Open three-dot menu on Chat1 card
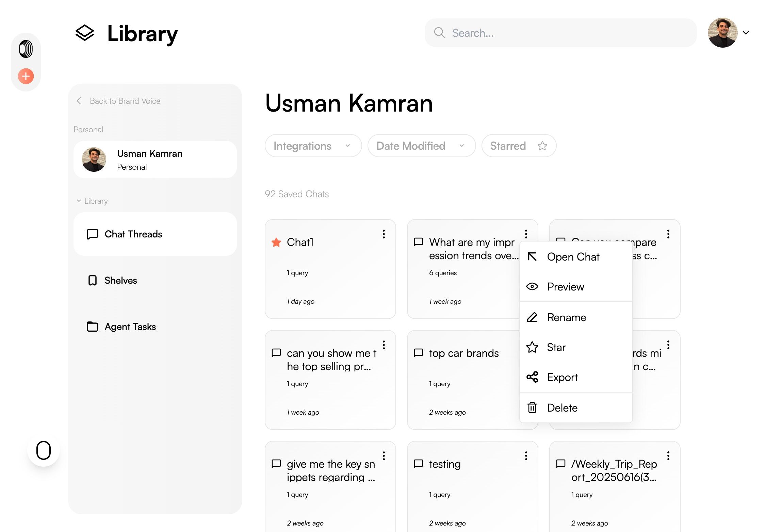765x532 pixels. [384, 234]
